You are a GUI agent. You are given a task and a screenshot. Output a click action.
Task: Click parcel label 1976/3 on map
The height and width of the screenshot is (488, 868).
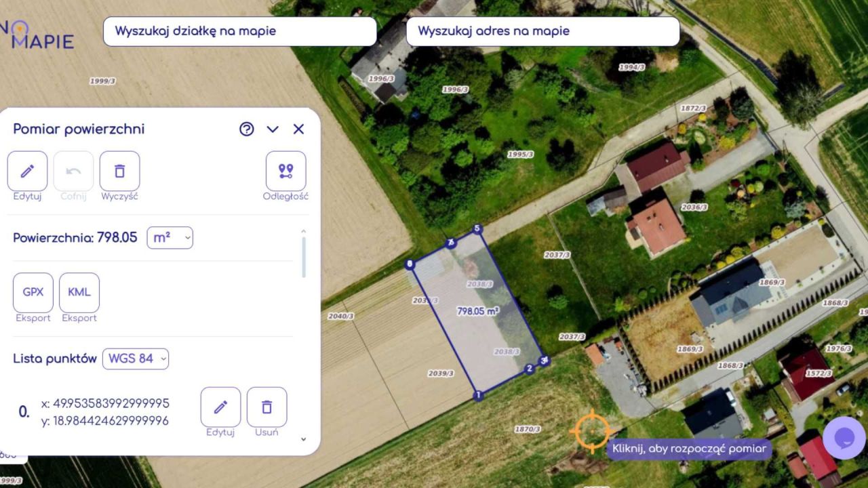839,348
